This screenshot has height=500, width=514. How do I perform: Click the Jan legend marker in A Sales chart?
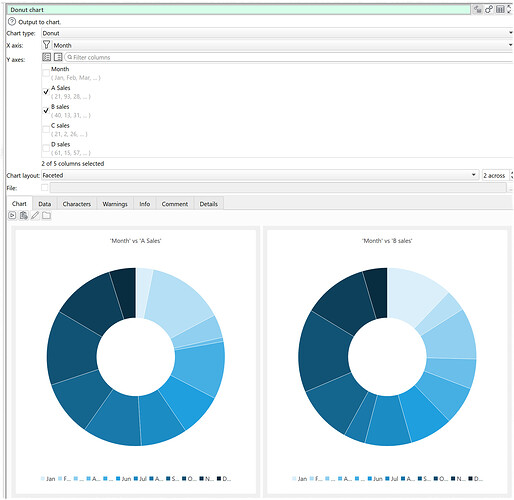43,479
